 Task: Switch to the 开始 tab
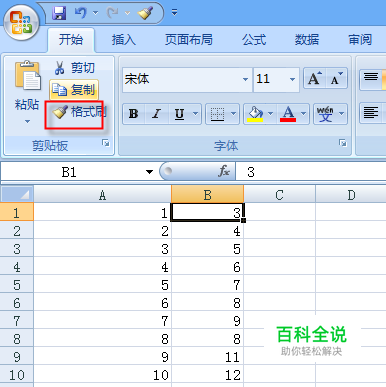(x=71, y=40)
